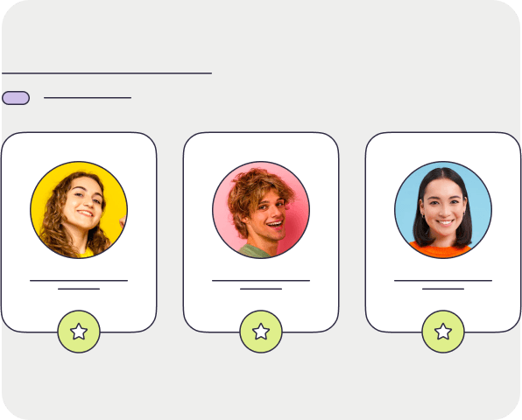The width and height of the screenshot is (522, 420).
Task: Select the curly-haired woman avatar on yellow
Action: point(79,210)
